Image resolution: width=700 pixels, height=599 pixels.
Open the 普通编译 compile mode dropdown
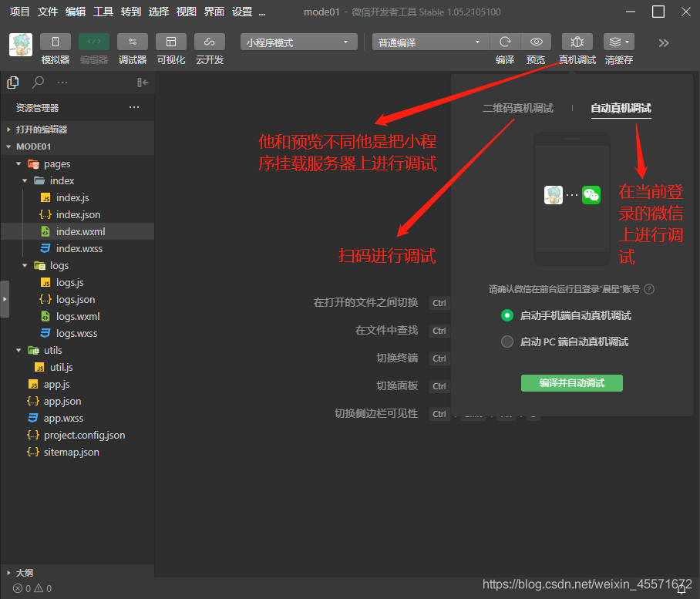(x=429, y=42)
